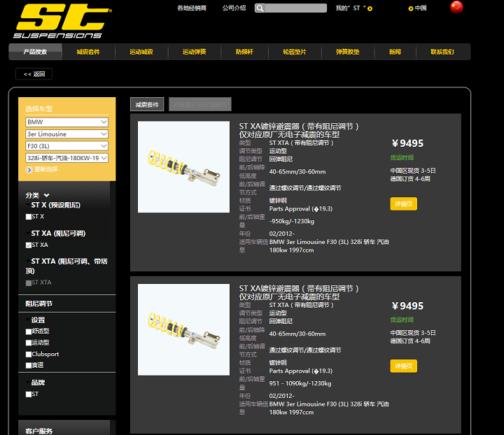Toggle the ST X checkbox
504x435 pixels.
click(29, 217)
